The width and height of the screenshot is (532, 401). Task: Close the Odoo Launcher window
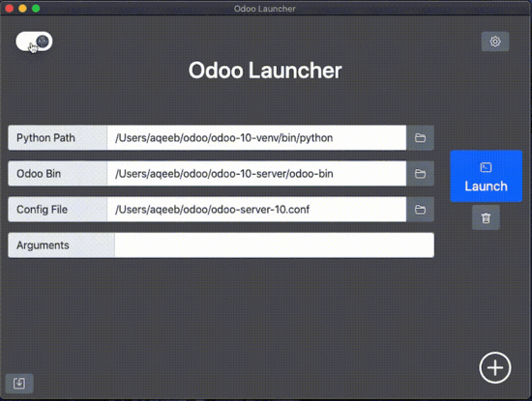(9, 9)
